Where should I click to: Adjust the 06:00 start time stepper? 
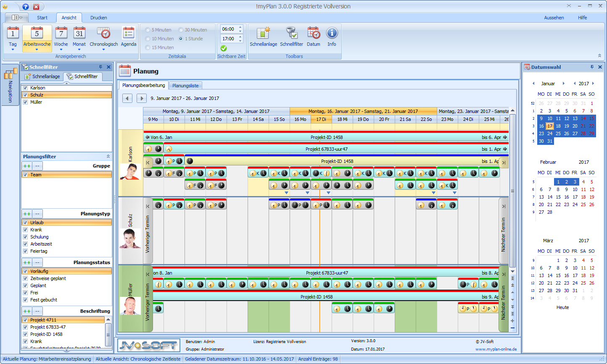tap(240, 29)
